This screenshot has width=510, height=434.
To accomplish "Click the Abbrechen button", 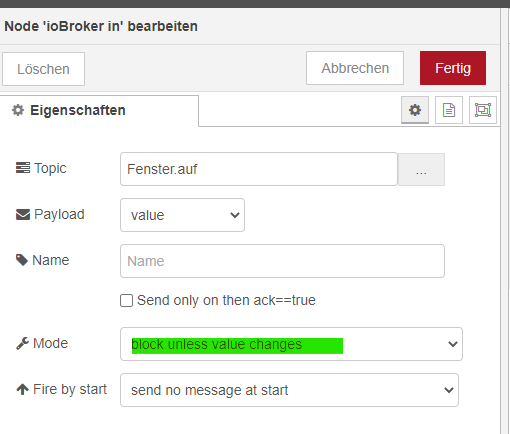I will click(x=355, y=68).
